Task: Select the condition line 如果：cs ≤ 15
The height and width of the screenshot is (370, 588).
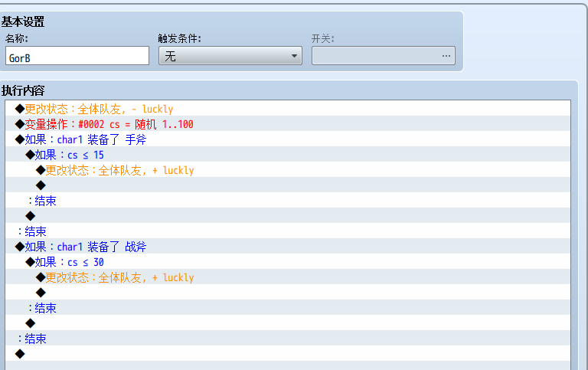Action: (x=288, y=155)
